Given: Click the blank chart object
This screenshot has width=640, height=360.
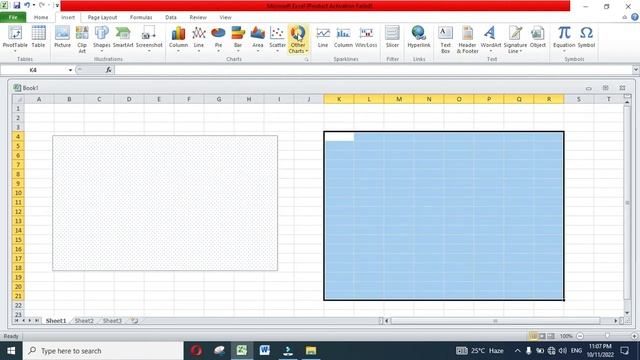Looking at the screenshot, I should point(165,203).
